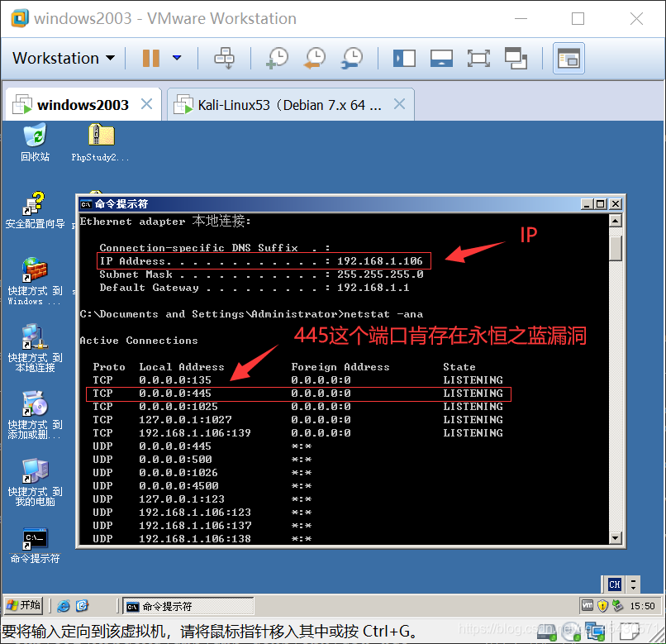Image resolution: width=666 pixels, height=644 pixels.
Task: Select the local connection shortcut icon
Action: [x=35, y=348]
